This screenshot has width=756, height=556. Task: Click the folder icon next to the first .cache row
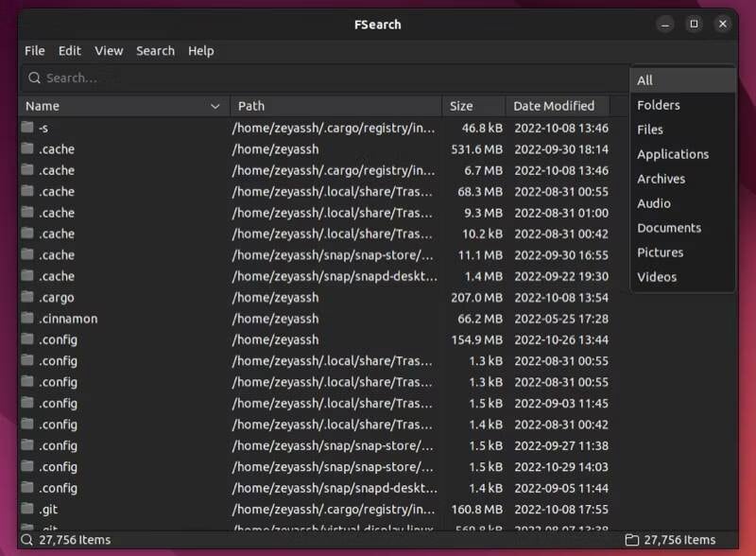26,148
